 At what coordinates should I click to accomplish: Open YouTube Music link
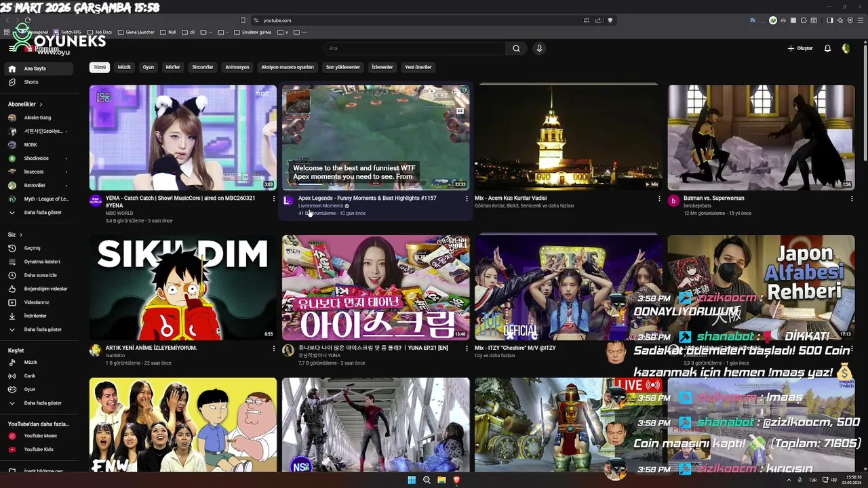click(39, 436)
